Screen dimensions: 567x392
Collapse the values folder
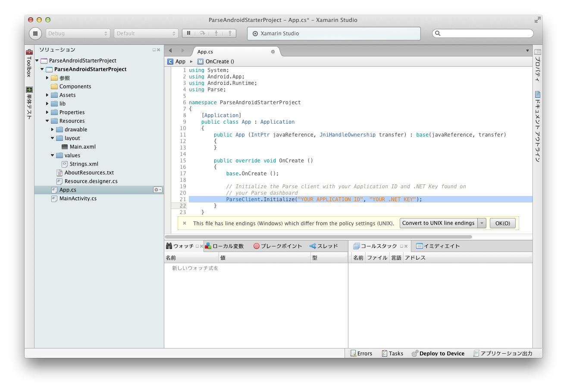[53, 156]
